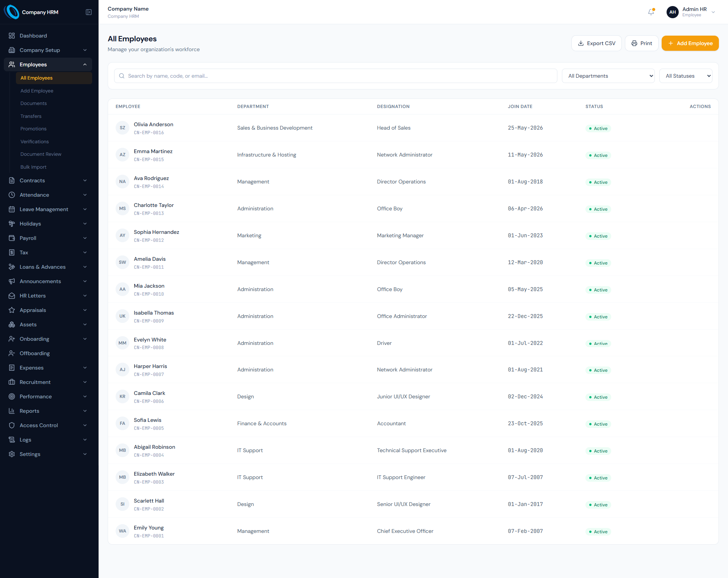
Task: Focus the employee search field
Action: (336, 76)
